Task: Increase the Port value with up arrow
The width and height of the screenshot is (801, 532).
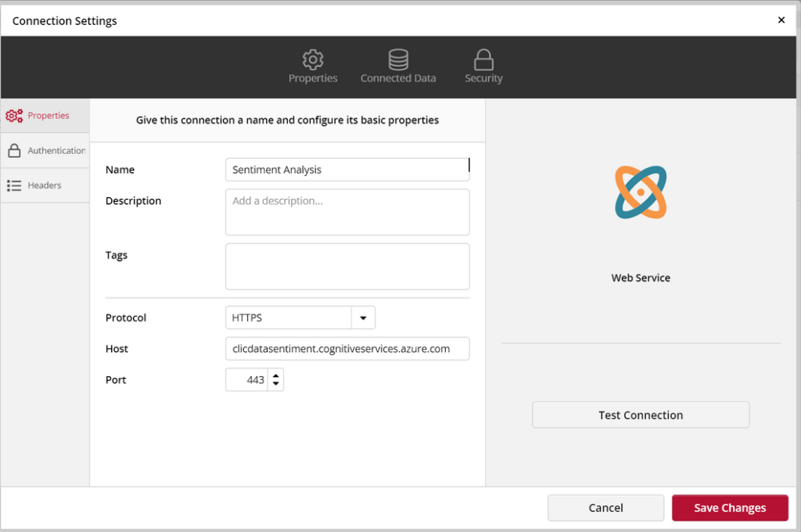Action: pos(276,376)
